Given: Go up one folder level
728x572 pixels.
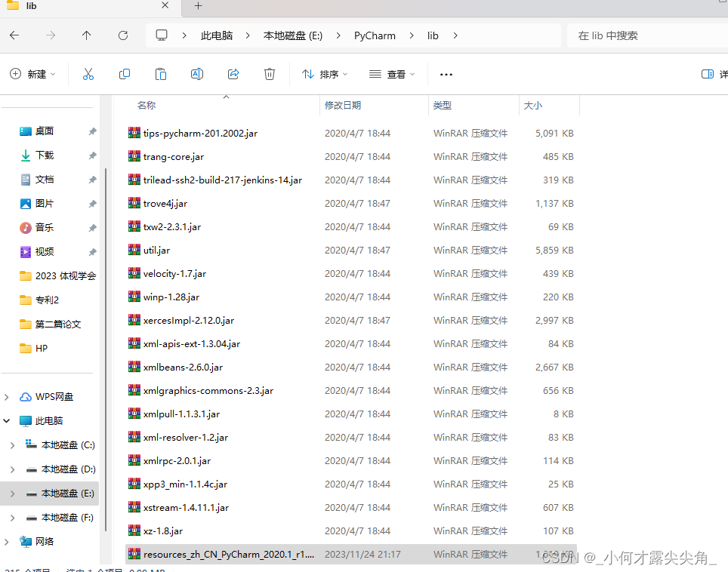Looking at the screenshot, I should coord(86,35).
